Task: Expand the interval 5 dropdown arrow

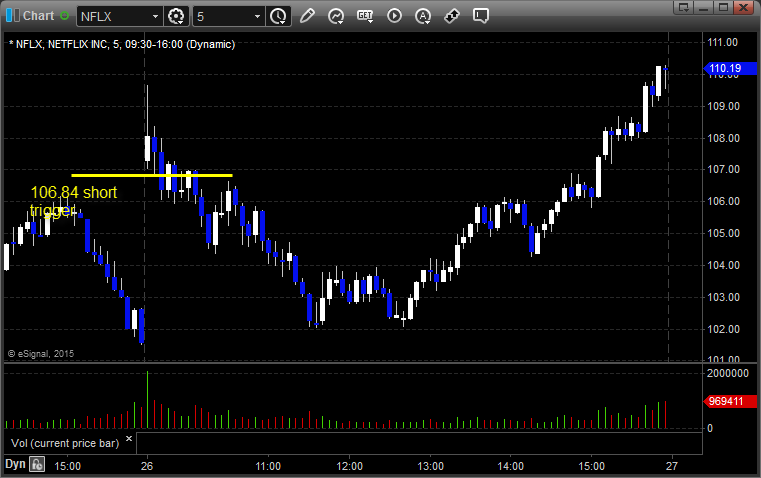Action: pyautogui.click(x=258, y=16)
